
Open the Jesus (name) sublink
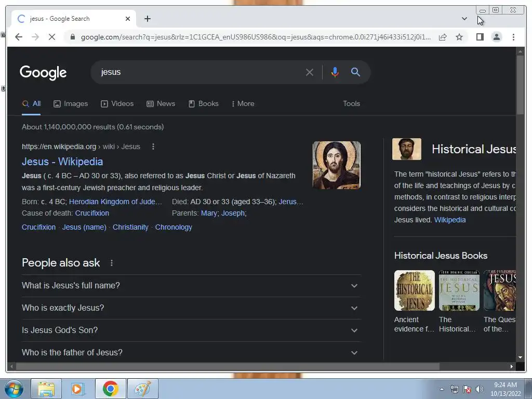point(84,228)
